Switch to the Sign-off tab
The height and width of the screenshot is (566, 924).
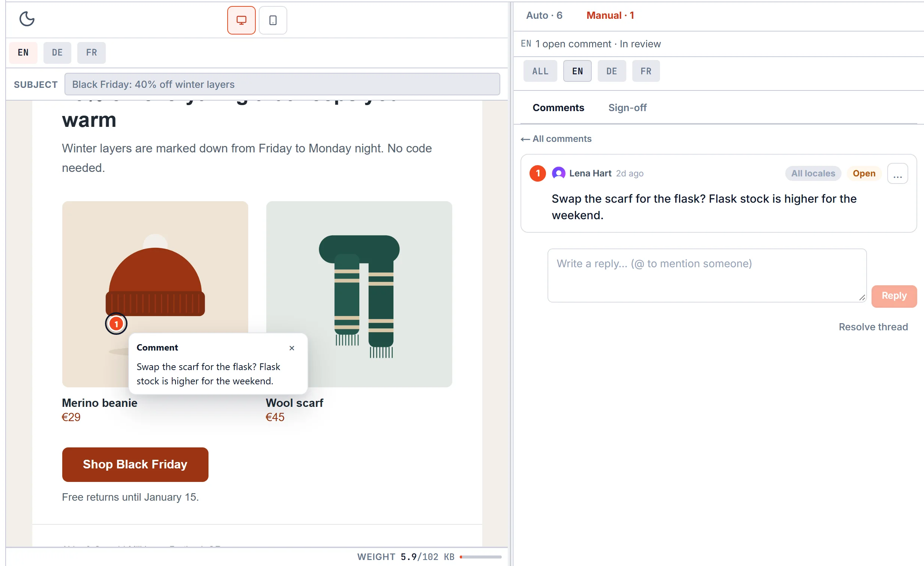[x=627, y=108]
